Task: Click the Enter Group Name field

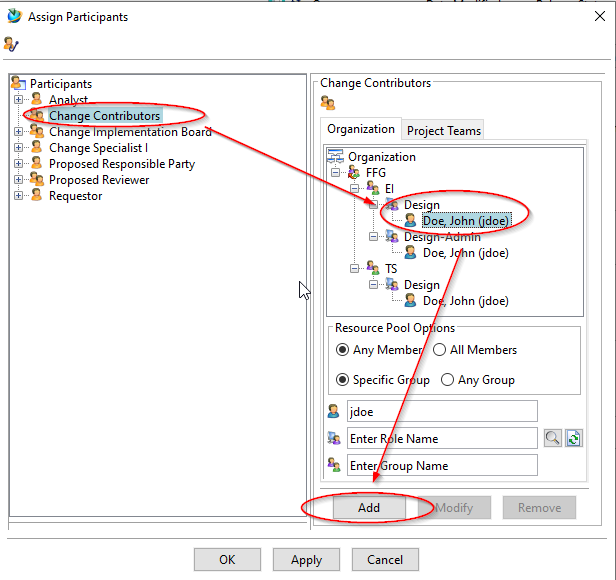Action: [x=441, y=465]
